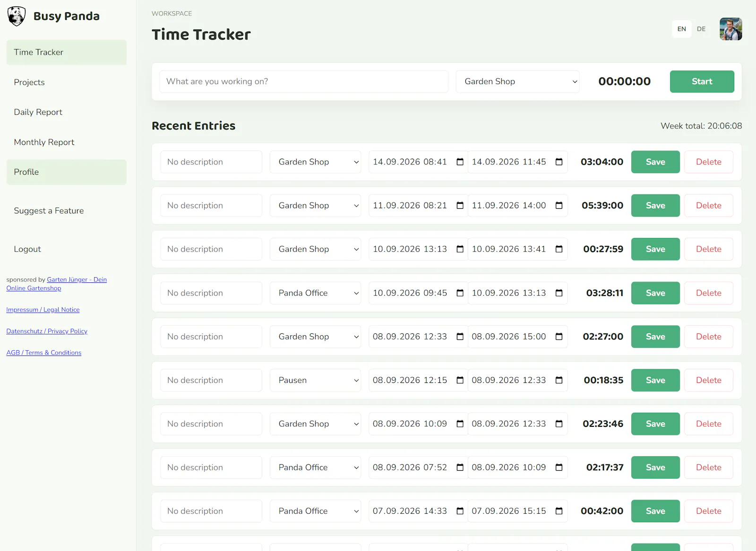Image resolution: width=756 pixels, height=551 pixels.
Task: Open calendar picker for start 08.09.2026 10:09
Action: point(460,424)
